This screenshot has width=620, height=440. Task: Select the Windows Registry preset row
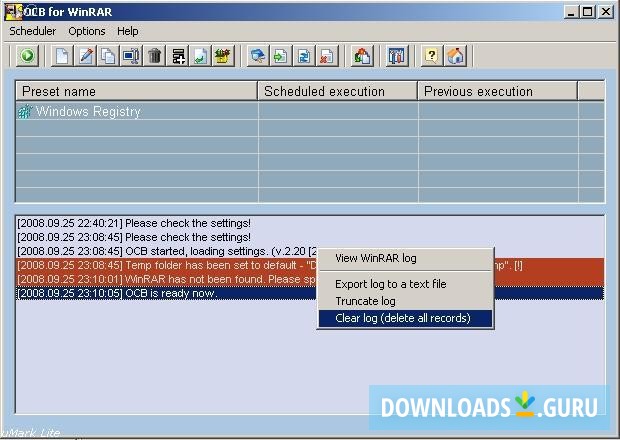[x=310, y=111]
